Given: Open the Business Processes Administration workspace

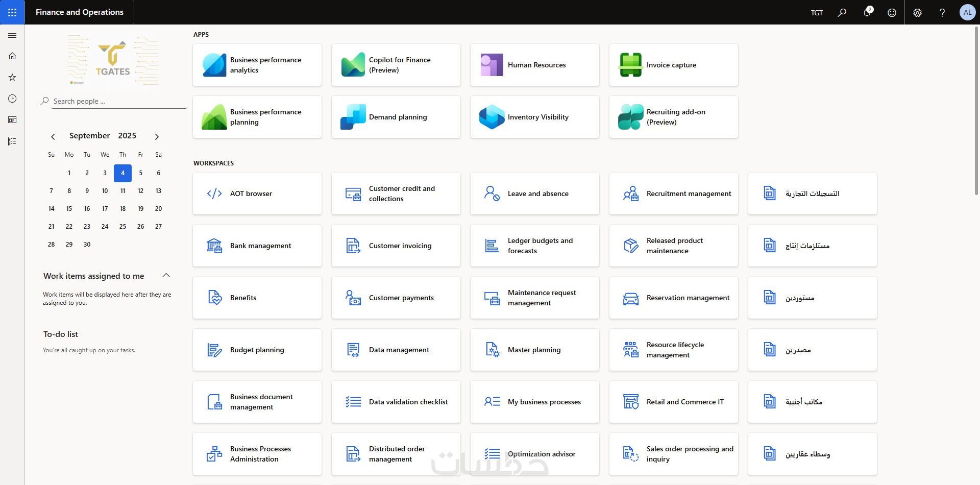Looking at the screenshot, I should tap(257, 454).
